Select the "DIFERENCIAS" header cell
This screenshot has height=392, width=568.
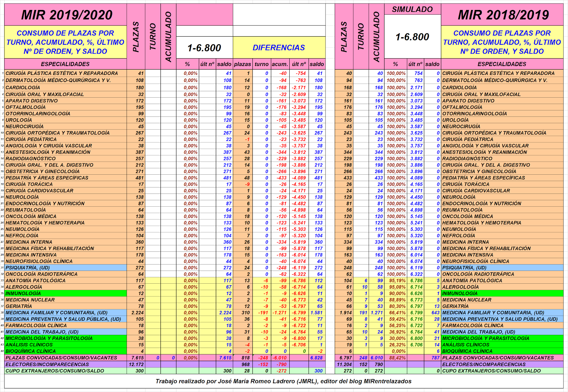tap(279, 48)
